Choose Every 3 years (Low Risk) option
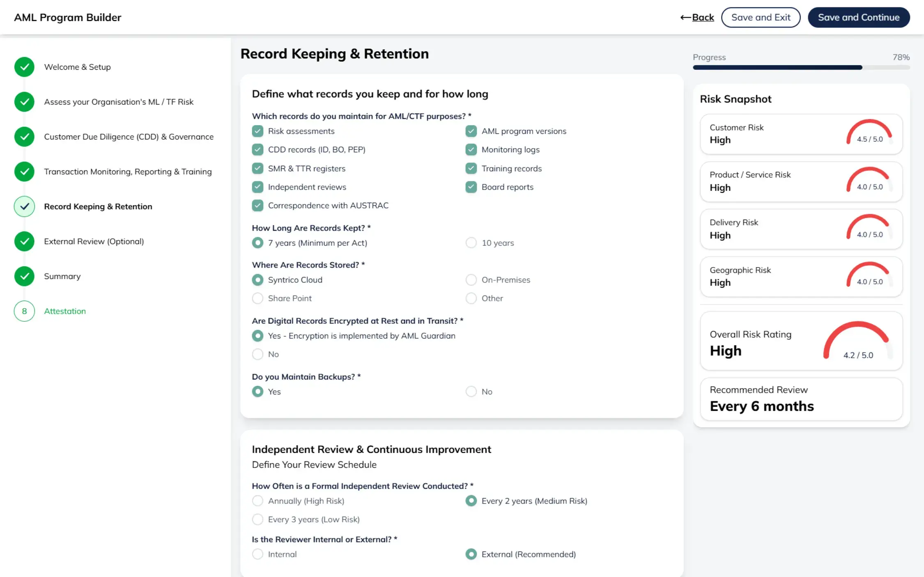The width and height of the screenshot is (924, 577). tap(257, 519)
